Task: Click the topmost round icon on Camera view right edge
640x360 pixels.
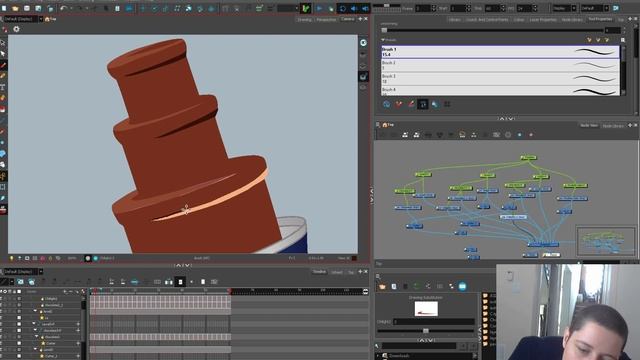Action: click(x=363, y=42)
